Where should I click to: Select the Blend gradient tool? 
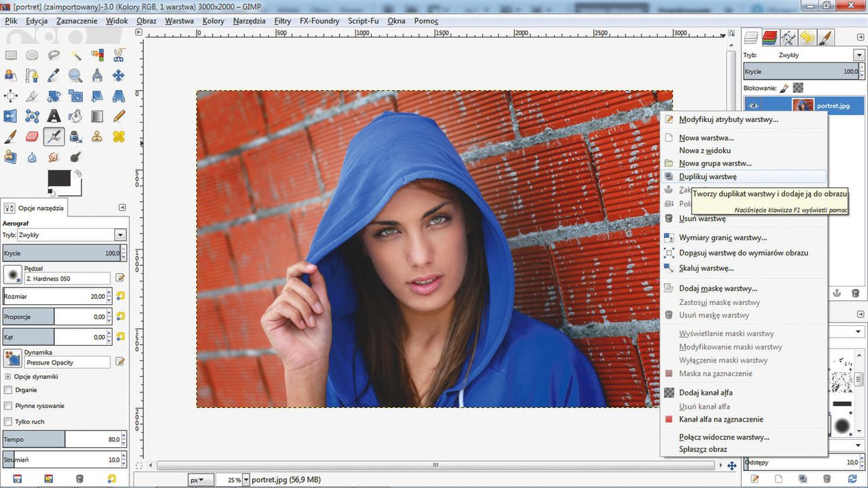pyautogui.click(x=97, y=116)
